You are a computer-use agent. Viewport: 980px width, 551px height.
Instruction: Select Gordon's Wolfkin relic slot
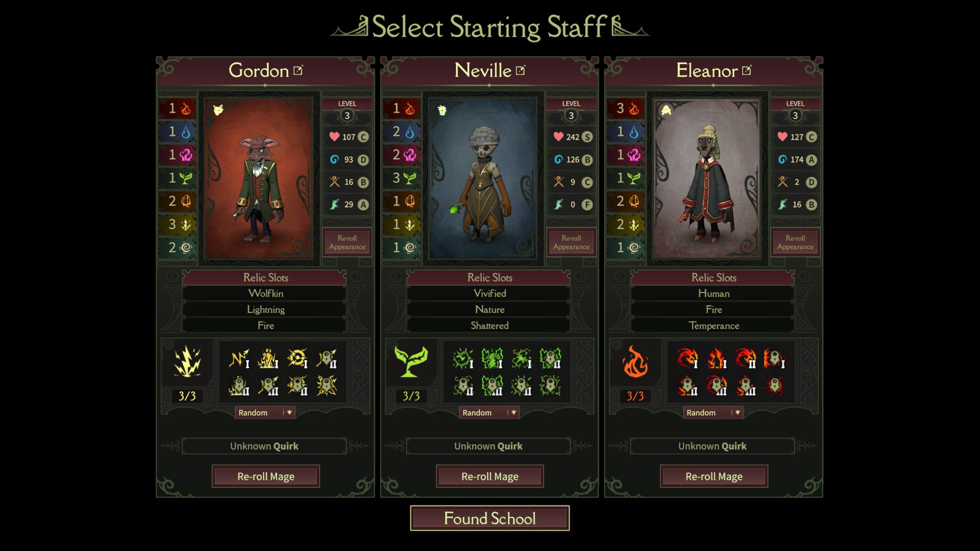265,293
